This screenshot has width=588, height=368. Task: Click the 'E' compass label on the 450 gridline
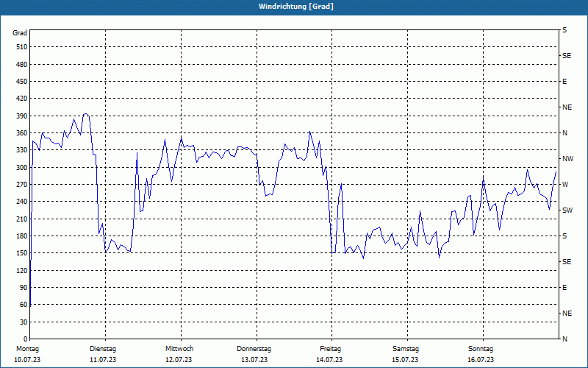(564, 82)
